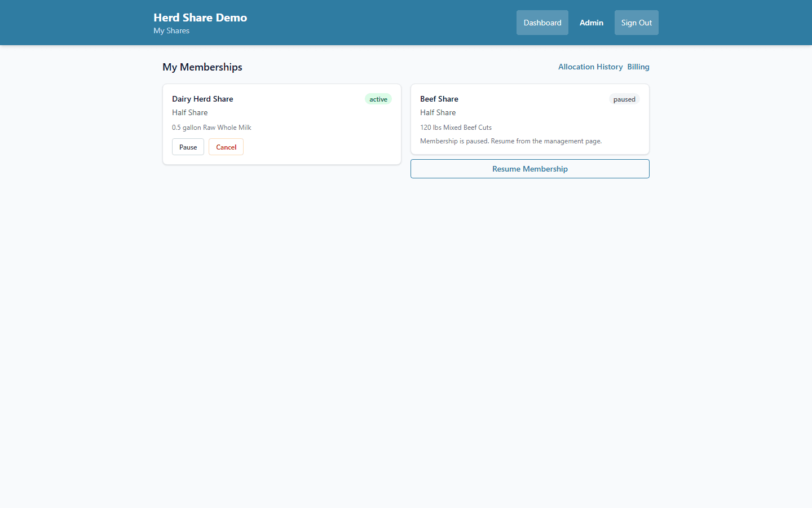Open Allocation History
Screen dimensions: 812x508
(590, 67)
